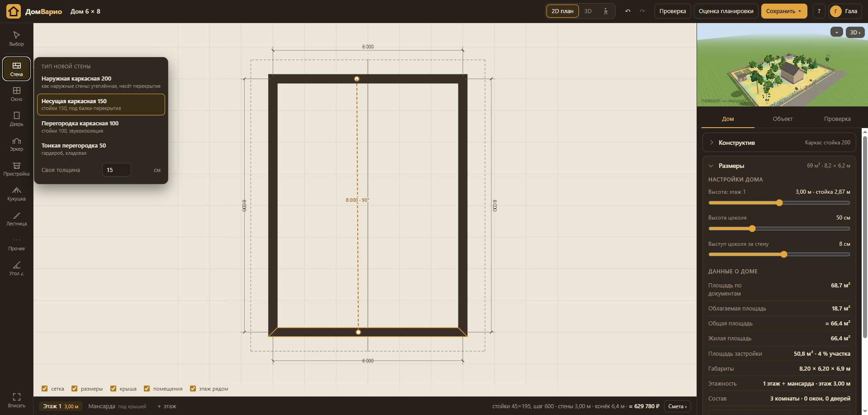The height and width of the screenshot is (415, 868).
Task: Open the Гала user account menu
Action: coord(844,11)
